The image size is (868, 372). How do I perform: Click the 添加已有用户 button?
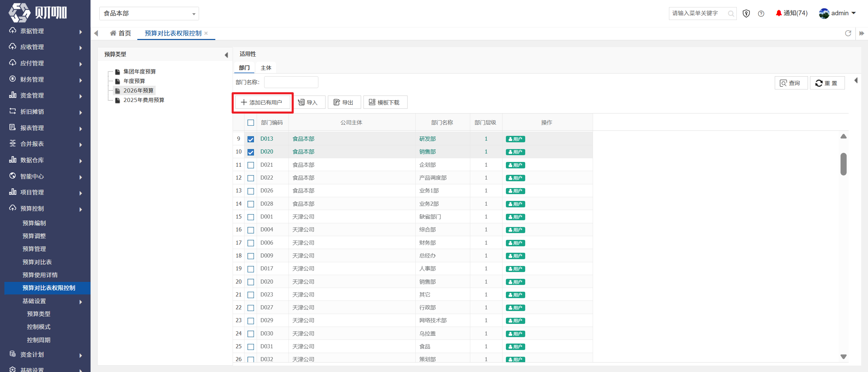(x=262, y=102)
